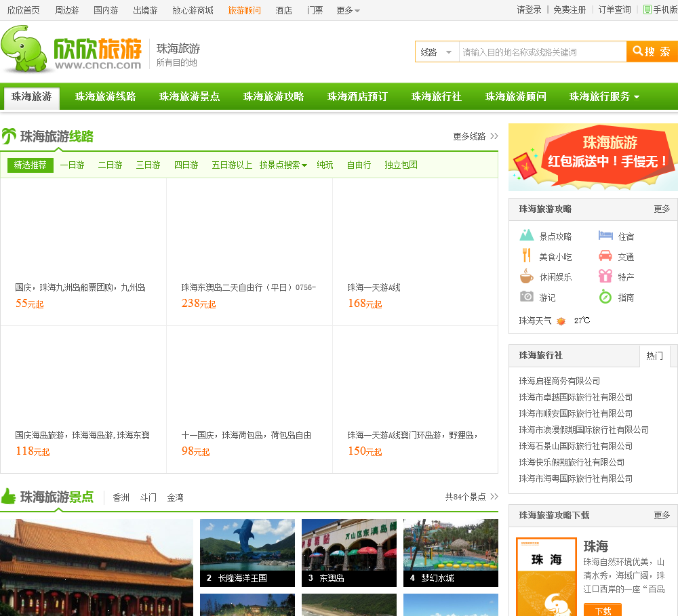Viewport: 678px width, 616px height.
Task: Select the 珠海旅游 nav tab
Action: click(x=32, y=97)
